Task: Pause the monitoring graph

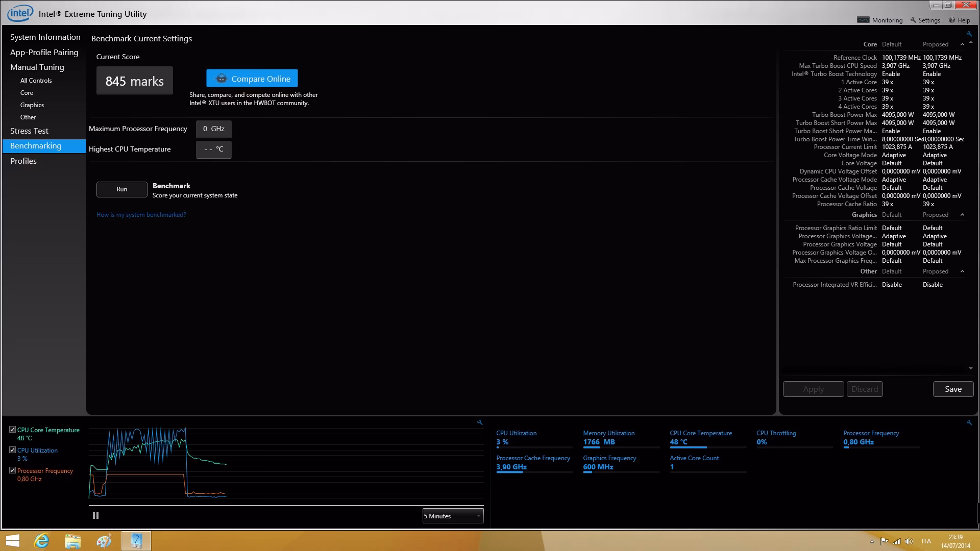Action: tap(95, 515)
